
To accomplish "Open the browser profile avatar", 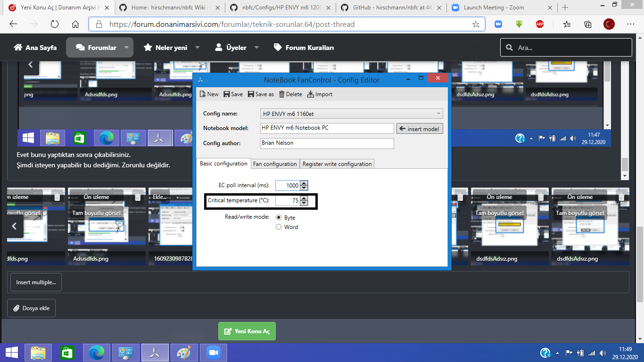I will tap(609, 24).
